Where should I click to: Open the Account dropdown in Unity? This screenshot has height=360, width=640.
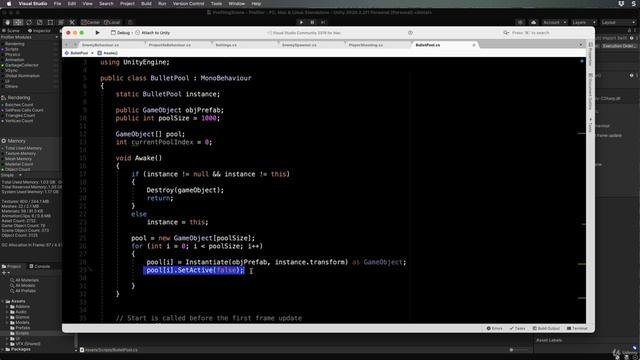pos(554,22)
